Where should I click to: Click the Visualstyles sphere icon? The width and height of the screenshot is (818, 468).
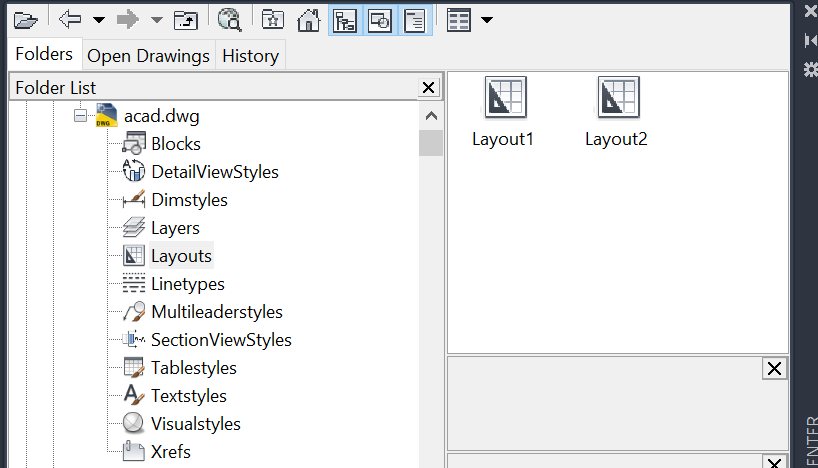pos(134,423)
